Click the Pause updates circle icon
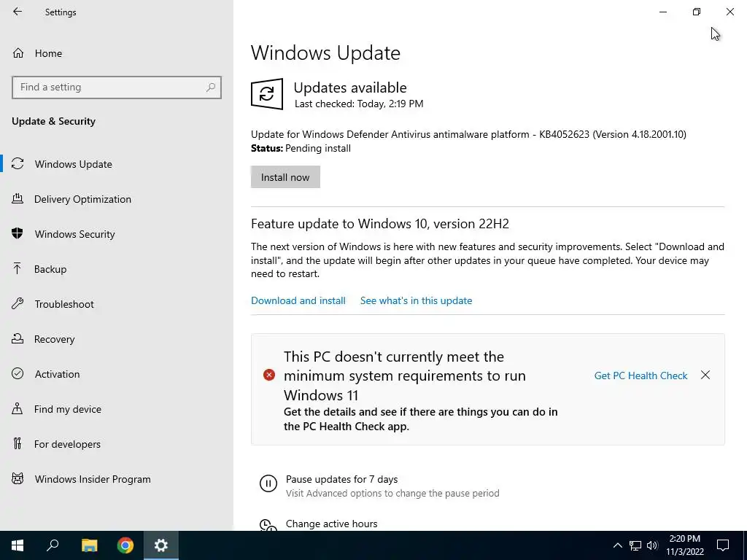747x560 pixels. [x=268, y=484]
